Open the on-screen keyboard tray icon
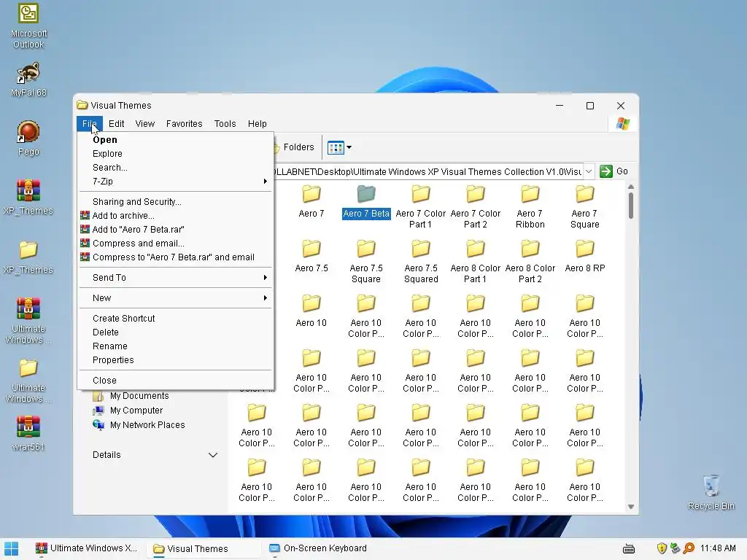This screenshot has height=560, width=747. 629,548
